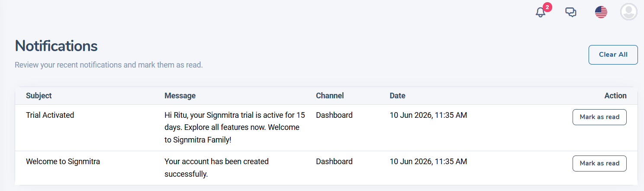Click the Action column header
Screen dimensions: 644x191
click(x=615, y=96)
